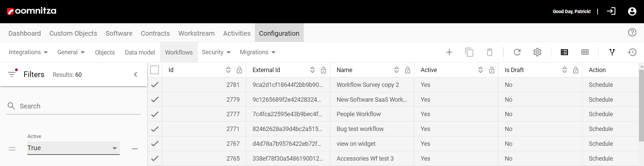Click the copy workflow icon
Screen dimensions: 644x166
click(469, 52)
